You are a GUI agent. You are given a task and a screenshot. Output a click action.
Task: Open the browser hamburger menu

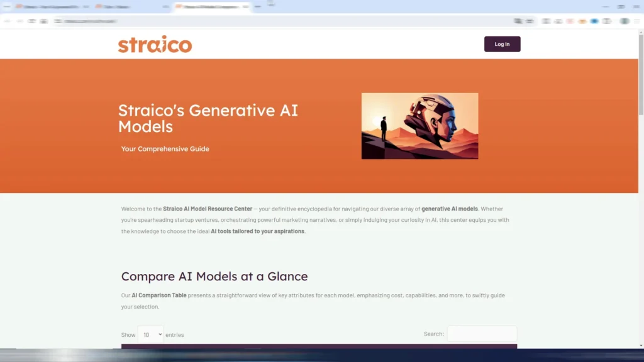point(636,21)
